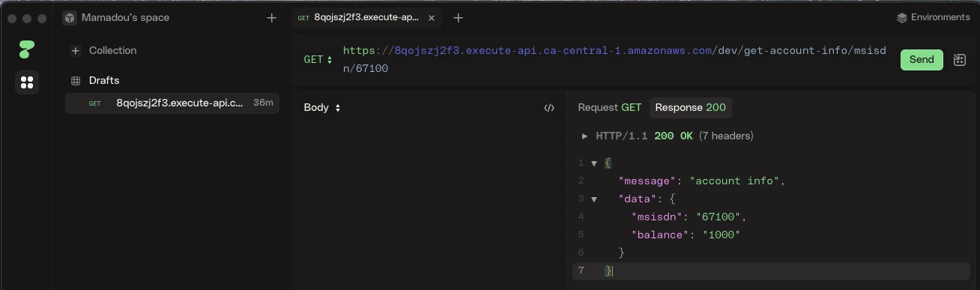Toggle the code view icon in Body panel
Image resolution: width=980 pixels, height=290 pixels.
pyautogui.click(x=549, y=108)
